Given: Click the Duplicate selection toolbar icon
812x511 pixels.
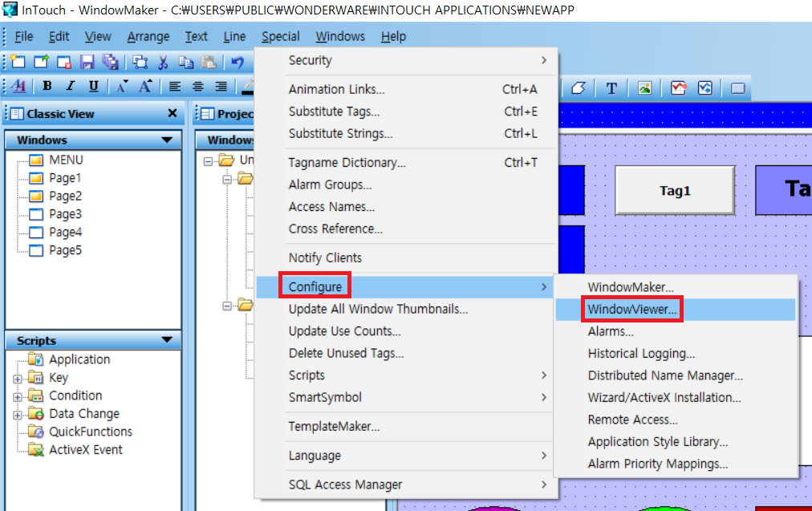Looking at the screenshot, I should coord(140,62).
